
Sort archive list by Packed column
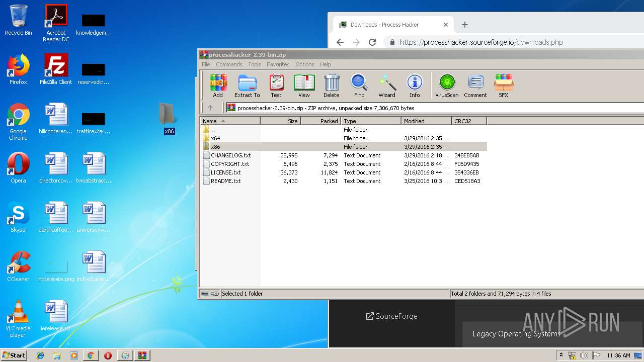[321, 121]
